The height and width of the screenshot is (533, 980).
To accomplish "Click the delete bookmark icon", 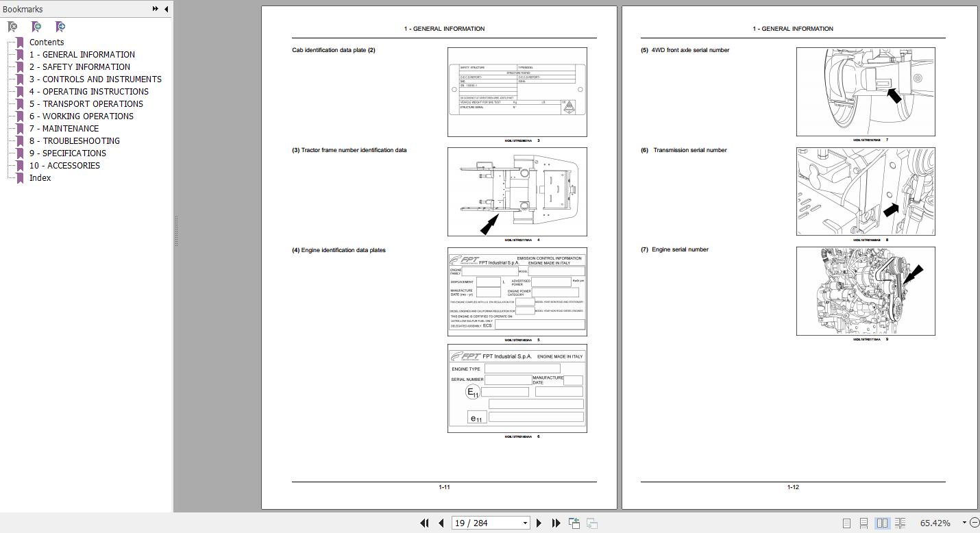I will click(12, 27).
